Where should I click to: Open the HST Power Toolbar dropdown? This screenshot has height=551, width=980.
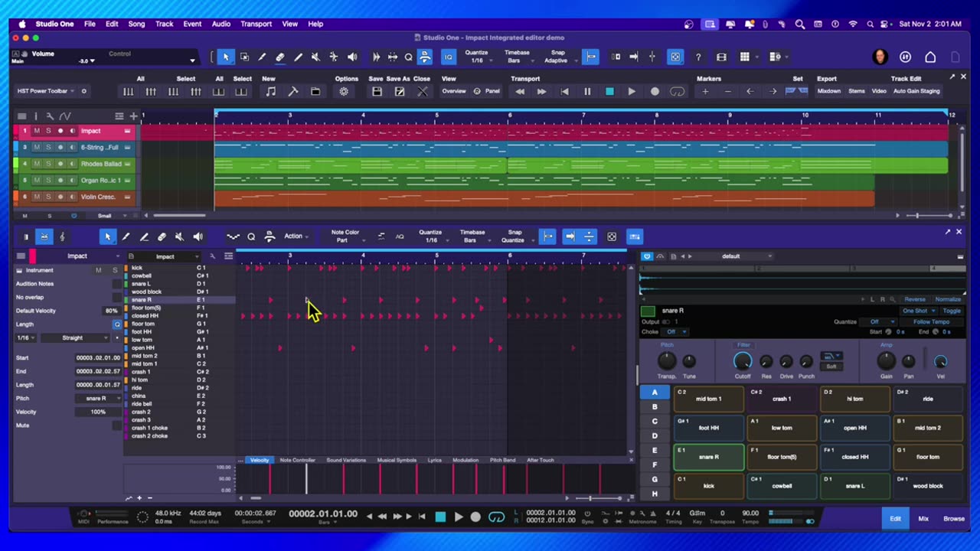[46, 91]
